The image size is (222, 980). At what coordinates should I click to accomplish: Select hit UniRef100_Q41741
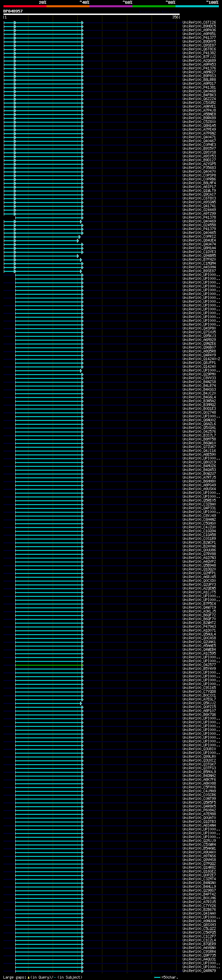(199, 206)
